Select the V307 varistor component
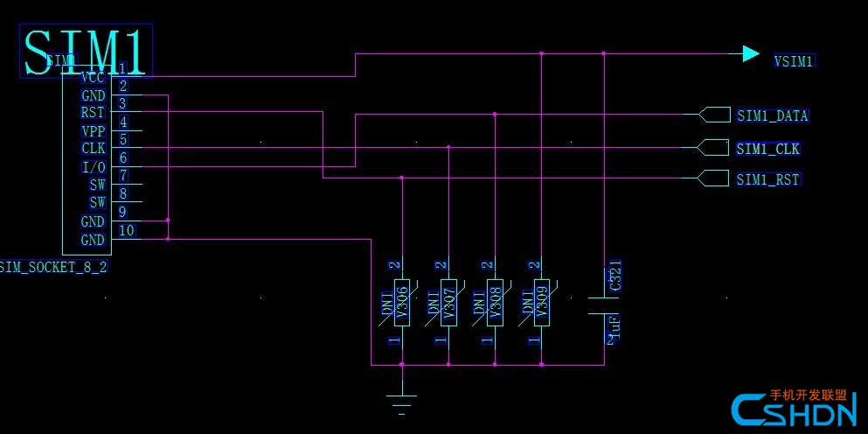 point(448,304)
